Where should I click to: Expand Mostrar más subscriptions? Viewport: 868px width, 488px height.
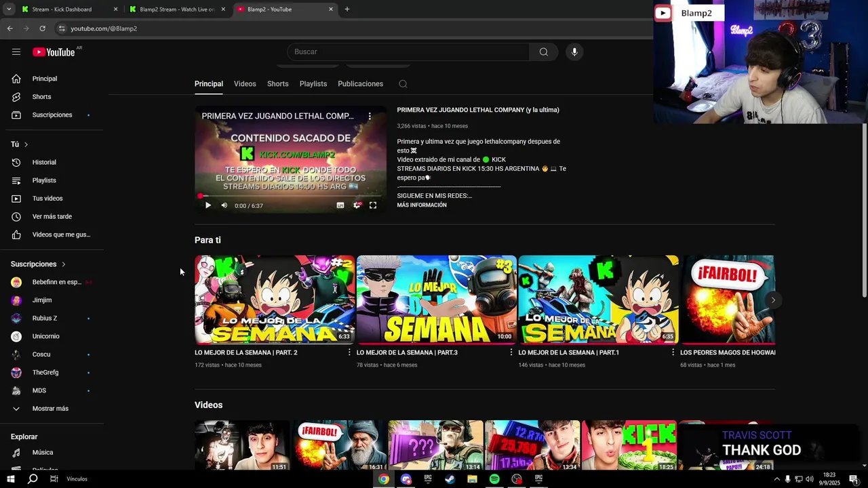click(52, 409)
